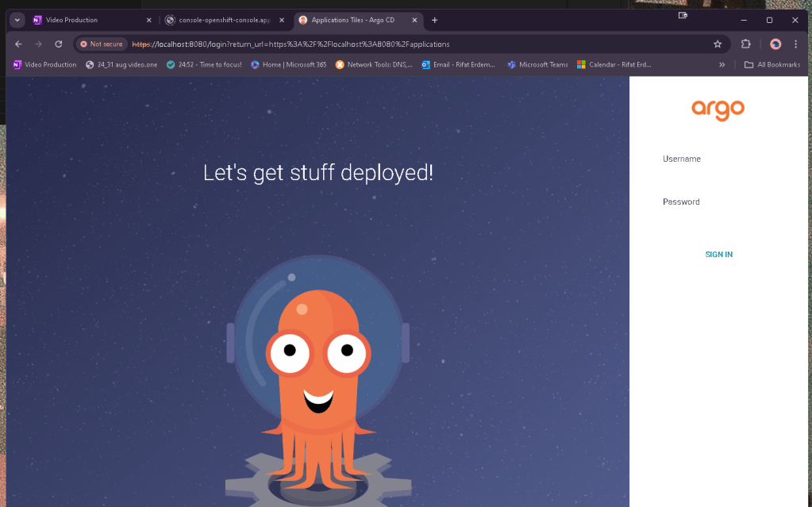Open the 24_31 aug video.one bookmark
The height and width of the screenshot is (507, 812).
tap(121, 65)
